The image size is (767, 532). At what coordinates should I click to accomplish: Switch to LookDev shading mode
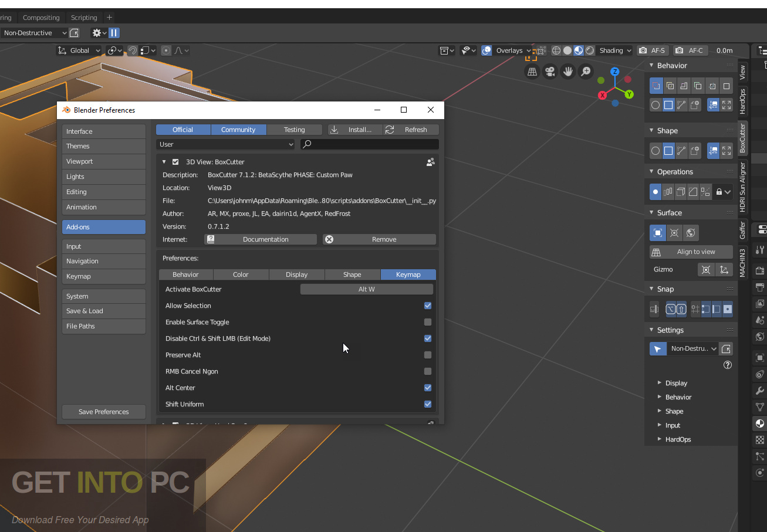tap(579, 50)
